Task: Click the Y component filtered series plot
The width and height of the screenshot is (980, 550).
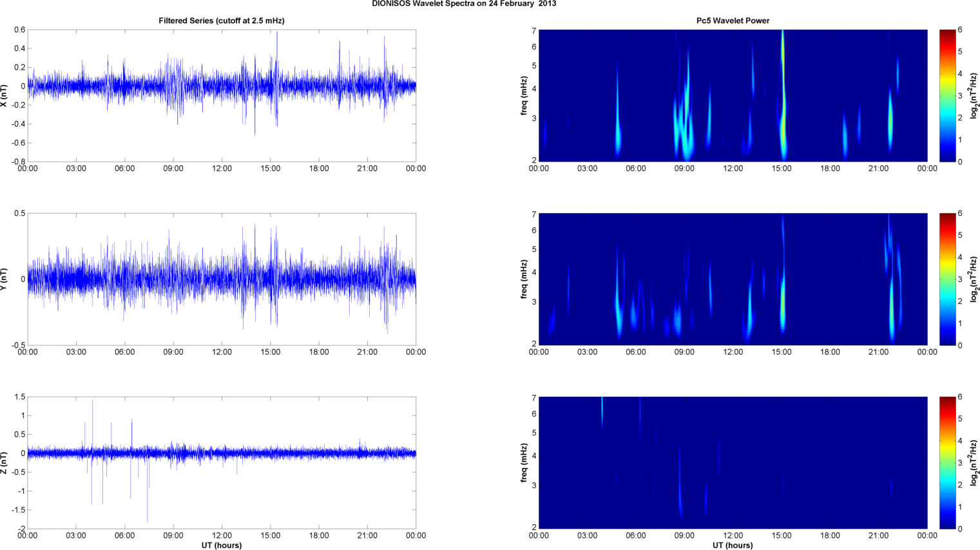Action: pos(222,279)
